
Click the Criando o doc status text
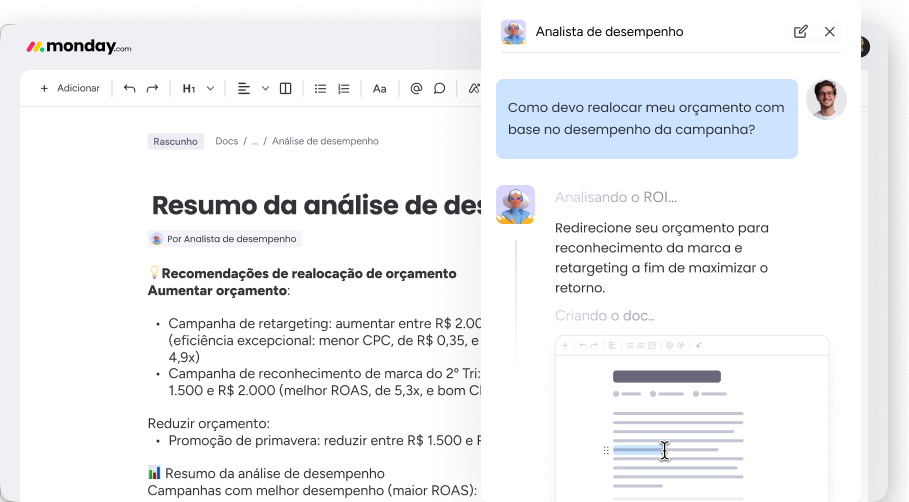(604, 315)
